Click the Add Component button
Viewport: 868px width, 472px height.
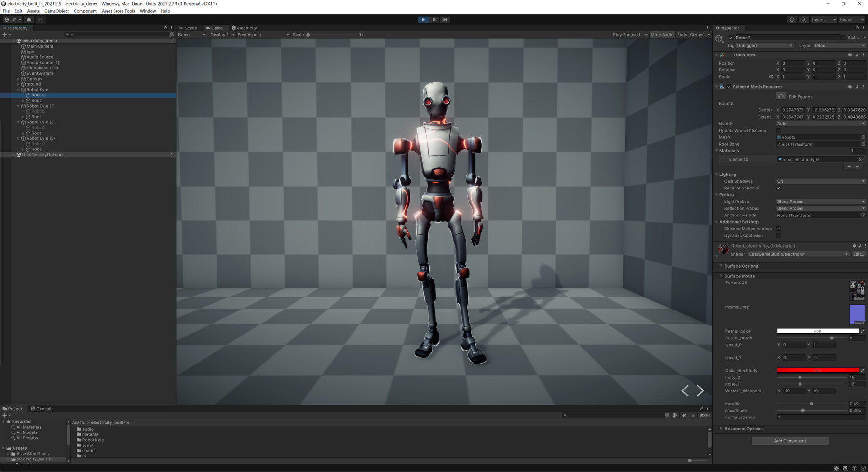tap(790, 440)
